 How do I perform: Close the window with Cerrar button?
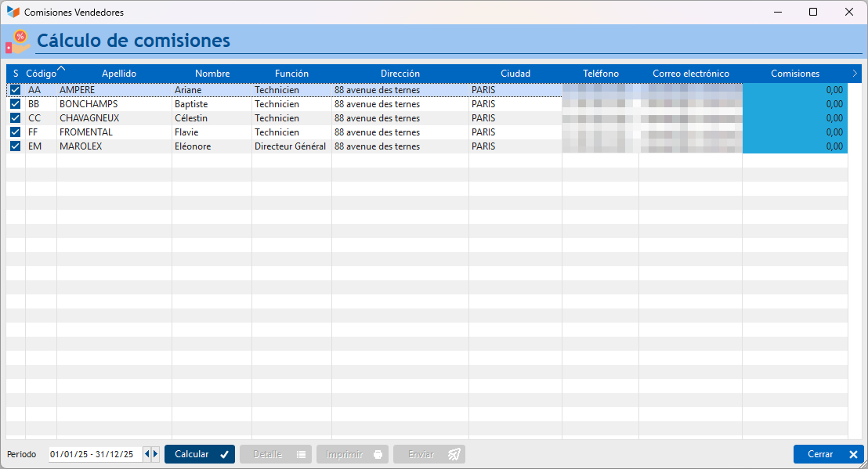[828, 454]
